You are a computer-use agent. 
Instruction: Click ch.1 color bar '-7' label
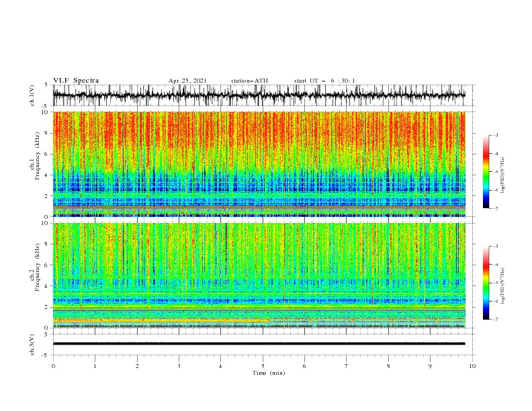(x=496, y=208)
